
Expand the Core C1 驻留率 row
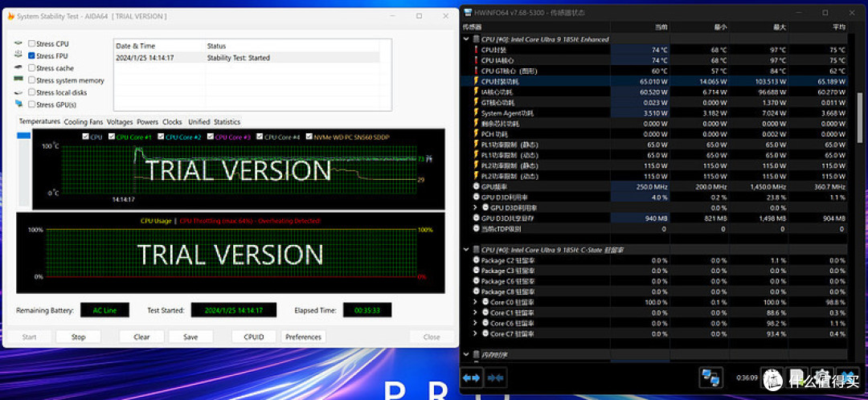(476, 312)
